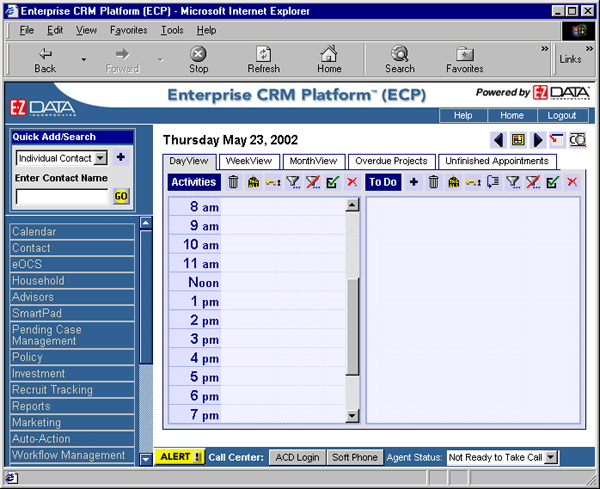
Task: Click red X in Activities toolbar
Action: coord(352,182)
